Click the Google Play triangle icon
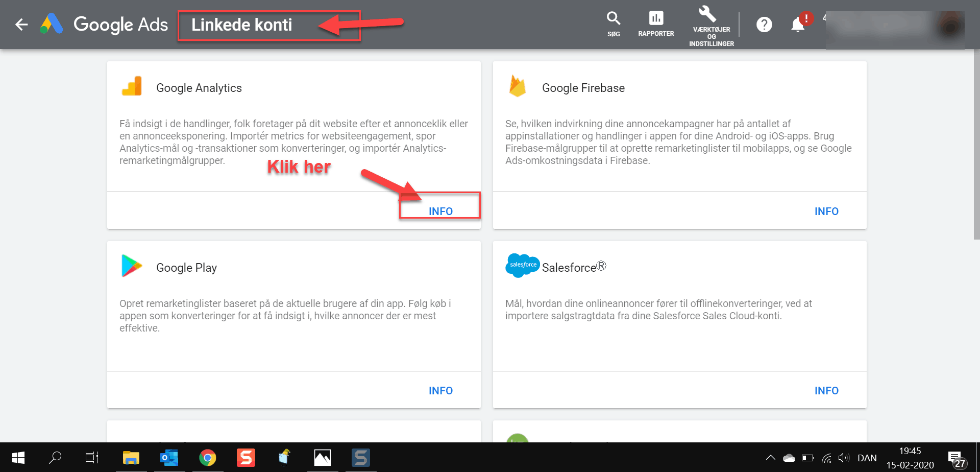This screenshot has height=472, width=980. 132,266
